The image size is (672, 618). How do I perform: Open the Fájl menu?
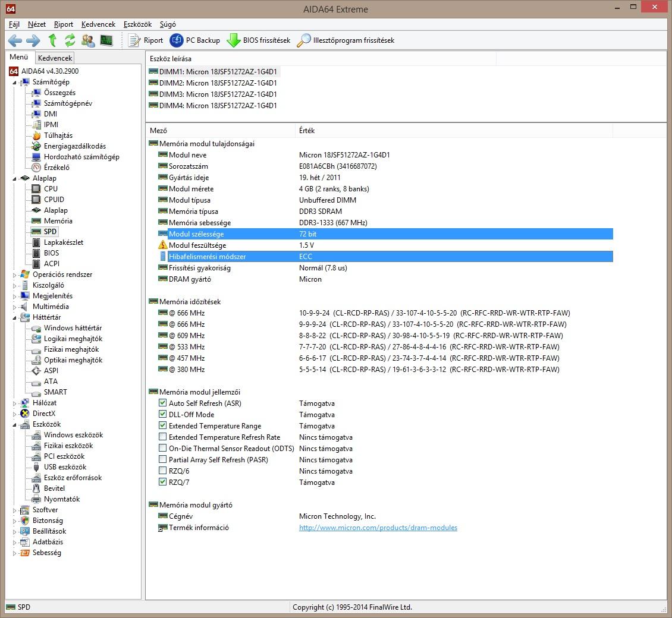[14, 24]
